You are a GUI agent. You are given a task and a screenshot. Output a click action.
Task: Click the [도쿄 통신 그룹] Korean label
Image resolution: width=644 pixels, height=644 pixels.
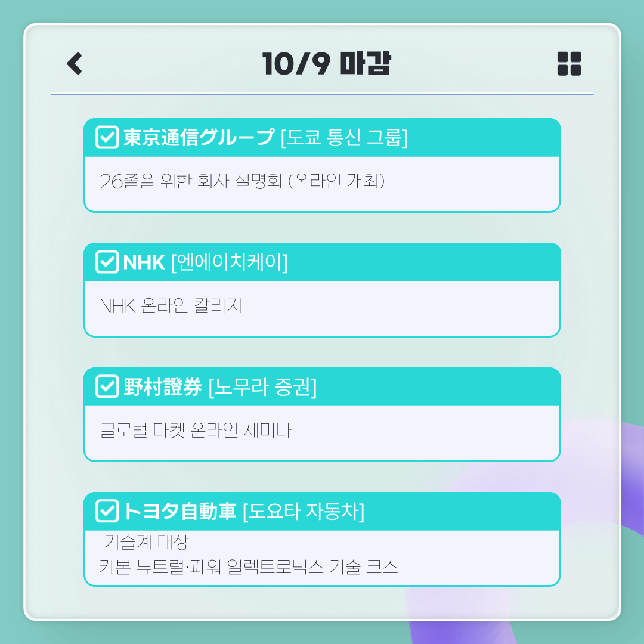click(x=344, y=138)
